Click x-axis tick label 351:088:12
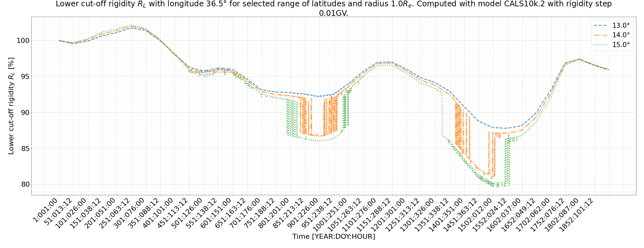Screen dimensions: 644x248 (x=144, y=214)
